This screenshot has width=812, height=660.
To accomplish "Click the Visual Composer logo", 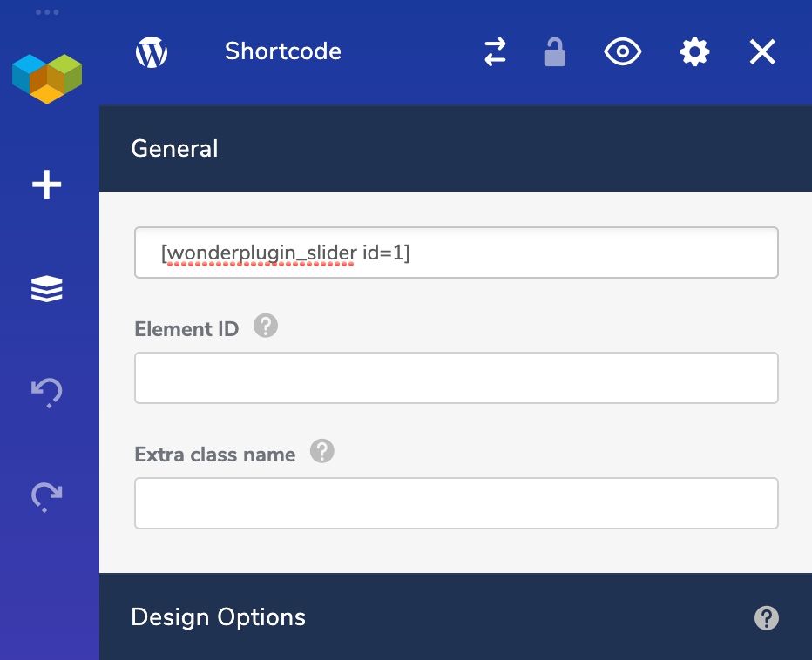I will [46, 78].
